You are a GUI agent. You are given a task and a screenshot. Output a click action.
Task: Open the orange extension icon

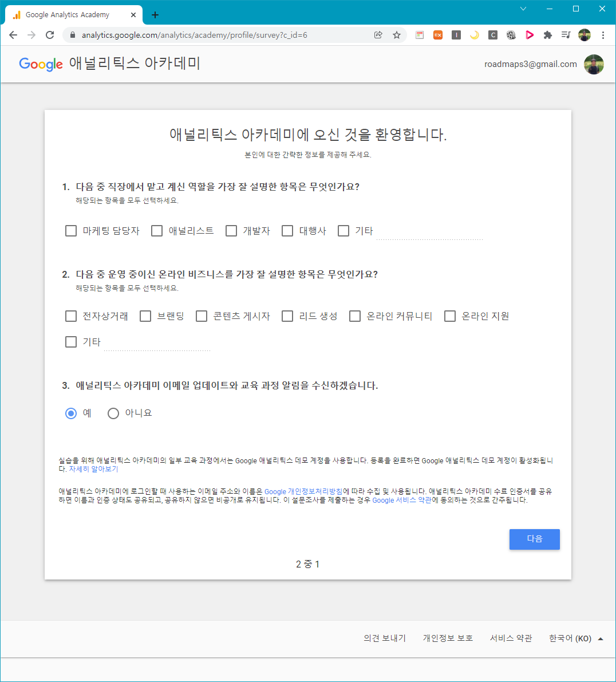tap(438, 36)
